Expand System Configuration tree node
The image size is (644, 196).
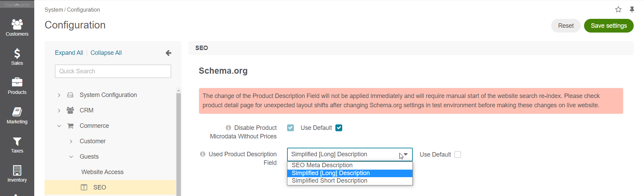pos(59,95)
